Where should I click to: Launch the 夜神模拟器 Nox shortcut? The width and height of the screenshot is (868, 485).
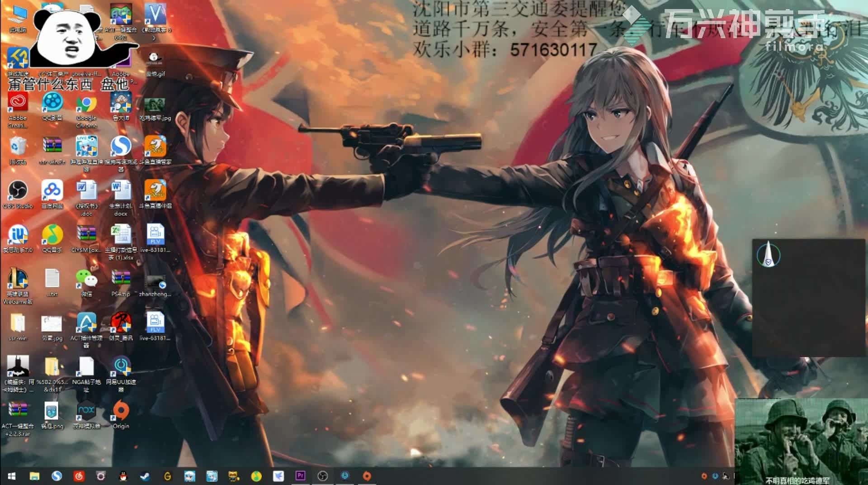86,415
